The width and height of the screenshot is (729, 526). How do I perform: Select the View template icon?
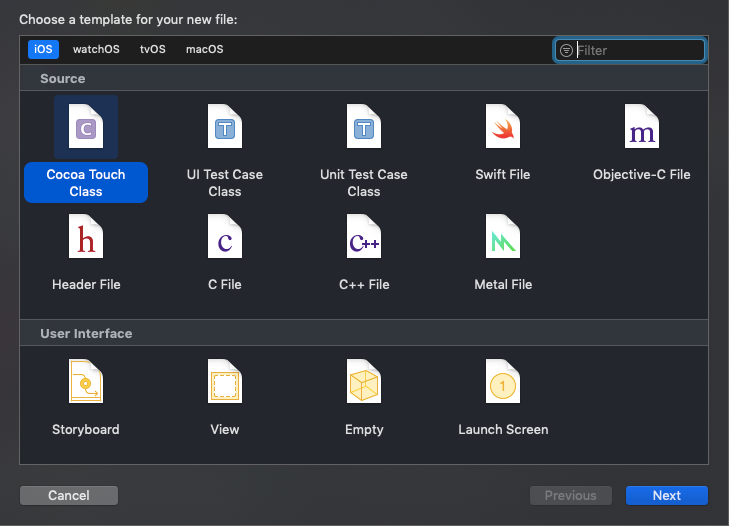click(x=225, y=381)
